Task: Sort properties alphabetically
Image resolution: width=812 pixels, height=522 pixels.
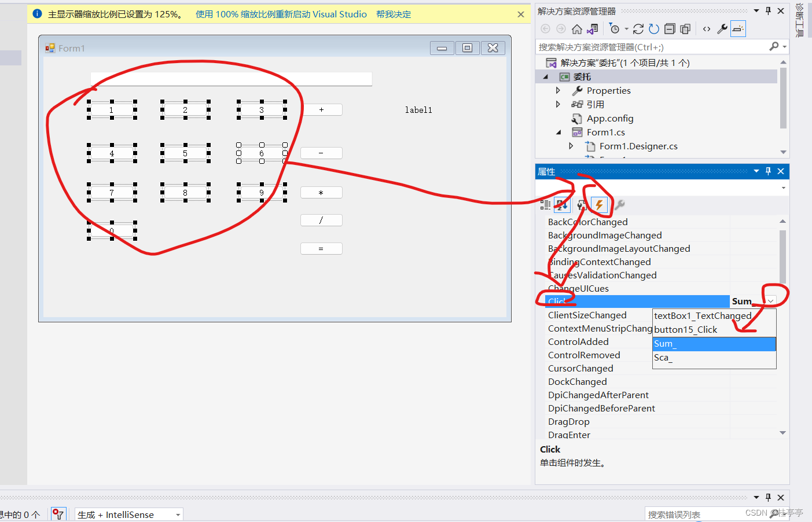Action: (x=562, y=204)
